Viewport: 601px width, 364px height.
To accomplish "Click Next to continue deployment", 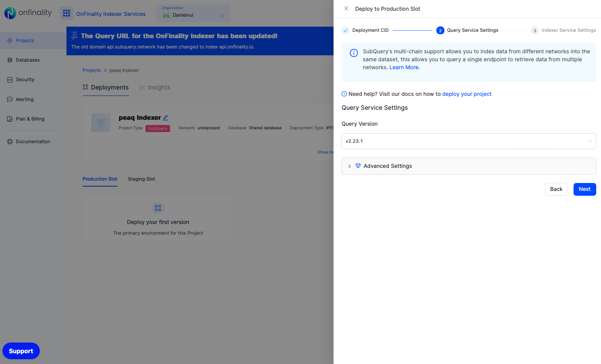I will click(x=584, y=189).
